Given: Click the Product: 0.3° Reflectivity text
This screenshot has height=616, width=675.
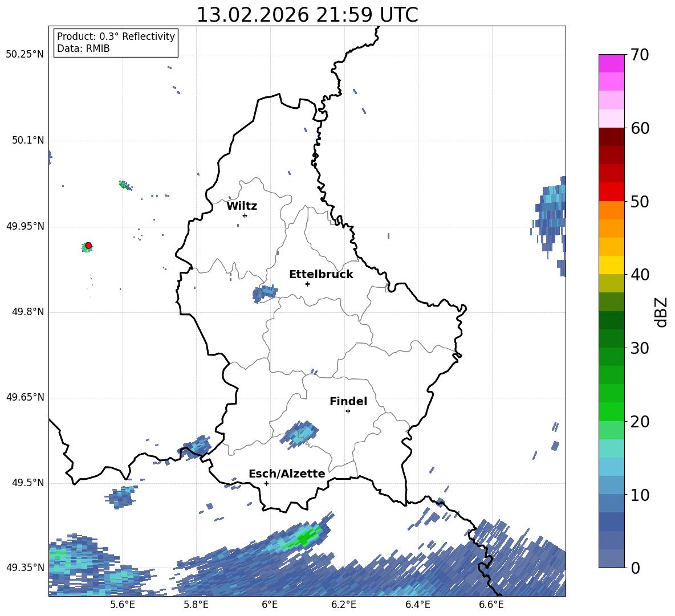Looking at the screenshot, I should [x=116, y=36].
